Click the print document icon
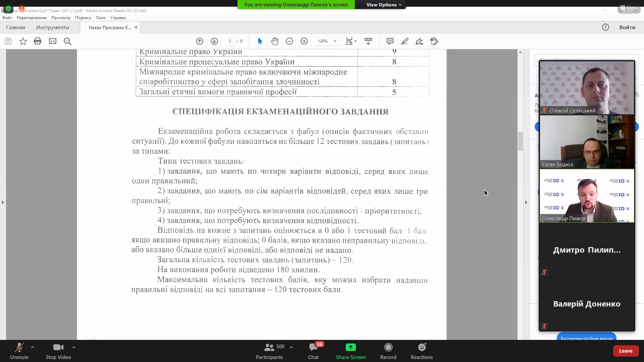Viewport: 644px width, 362px height. [x=38, y=41]
